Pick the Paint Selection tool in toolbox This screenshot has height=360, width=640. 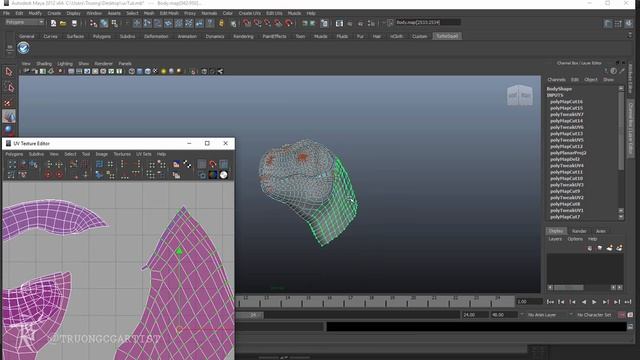pos(9,102)
